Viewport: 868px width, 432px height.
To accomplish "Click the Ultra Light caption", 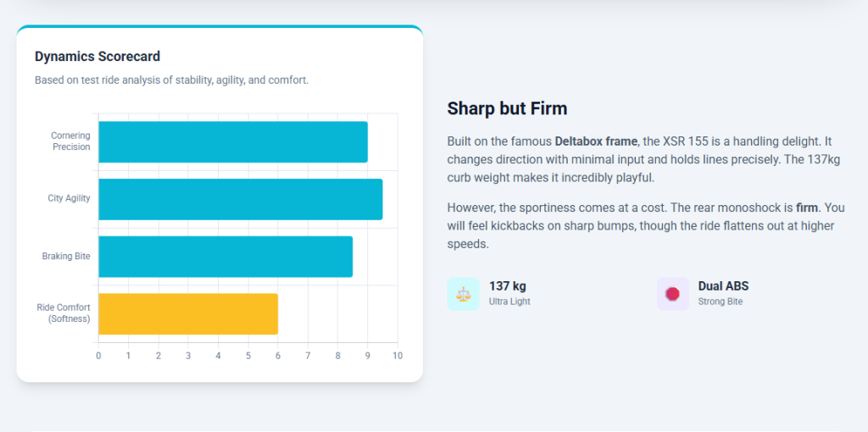I will (x=509, y=302).
